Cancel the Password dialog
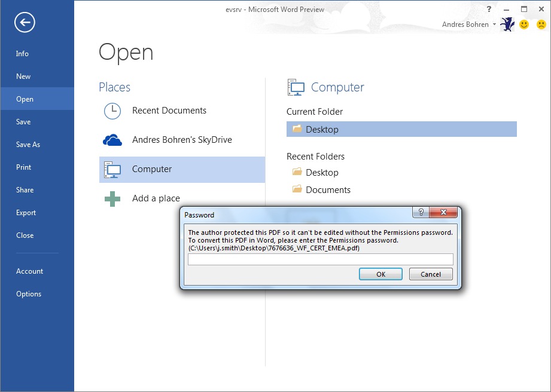The image size is (551, 392). tap(431, 274)
